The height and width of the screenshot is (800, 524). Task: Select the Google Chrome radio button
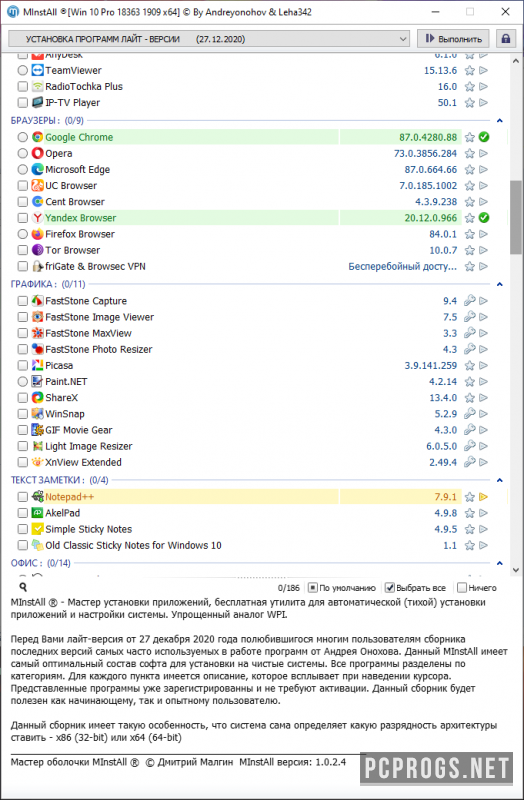point(22,137)
